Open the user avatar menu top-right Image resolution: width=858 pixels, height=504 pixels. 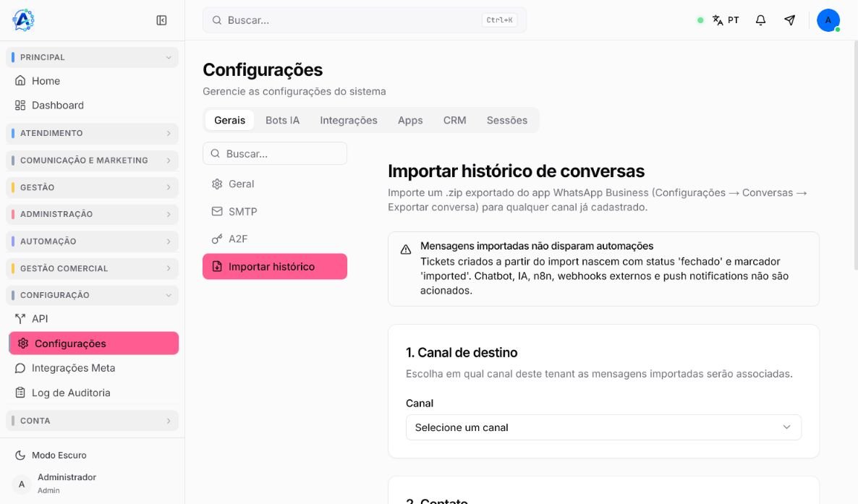[x=828, y=20]
